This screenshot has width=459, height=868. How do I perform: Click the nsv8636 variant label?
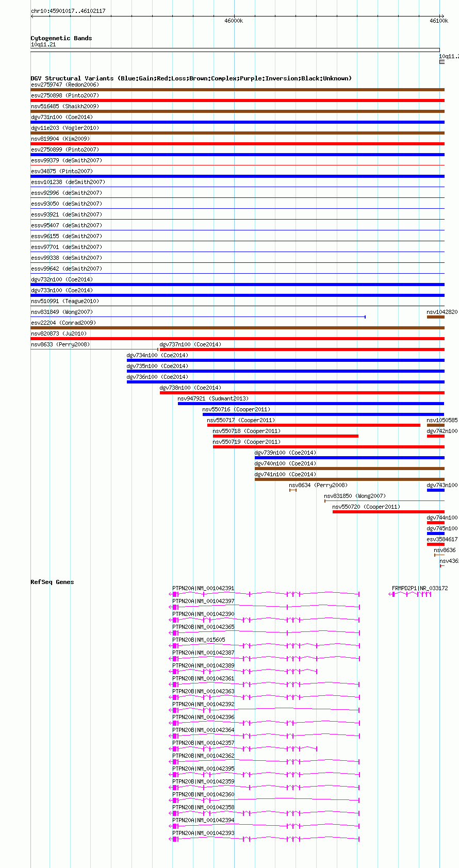[445, 550]
